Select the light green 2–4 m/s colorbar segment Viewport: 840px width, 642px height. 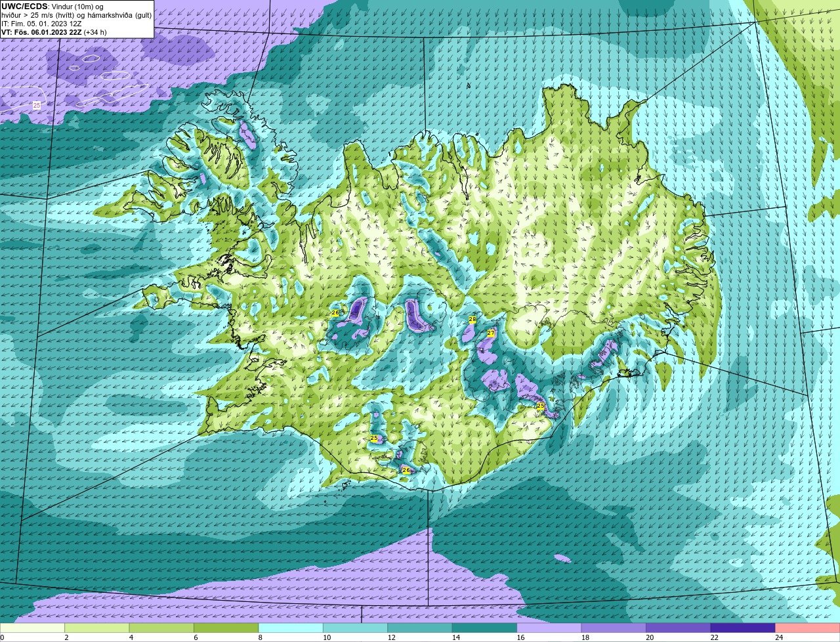coord(98,628)
